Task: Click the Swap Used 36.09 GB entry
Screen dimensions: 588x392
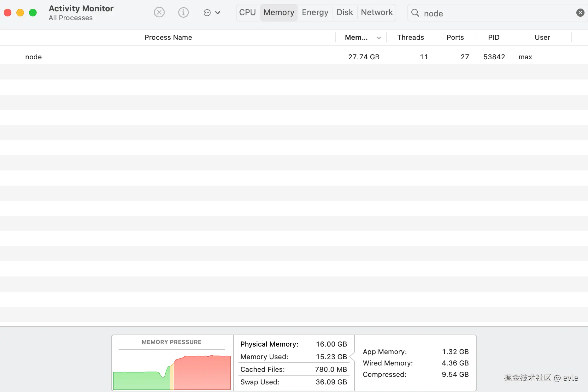Action: pyautogui.click(x=294, y=382)
